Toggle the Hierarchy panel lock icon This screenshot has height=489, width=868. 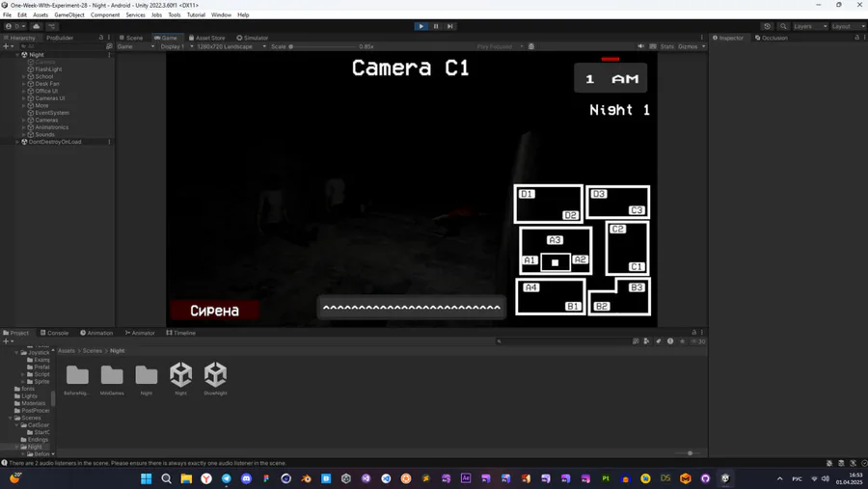point(100,38)
